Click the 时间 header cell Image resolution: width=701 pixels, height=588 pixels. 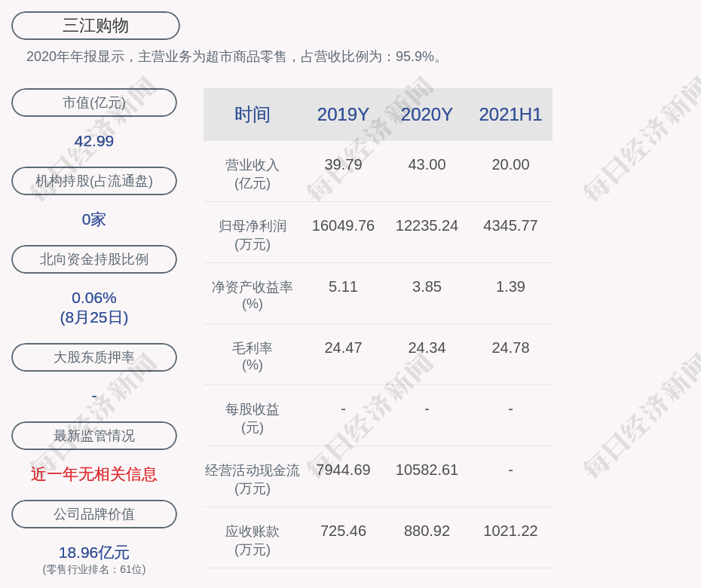[x=253, y=115]
